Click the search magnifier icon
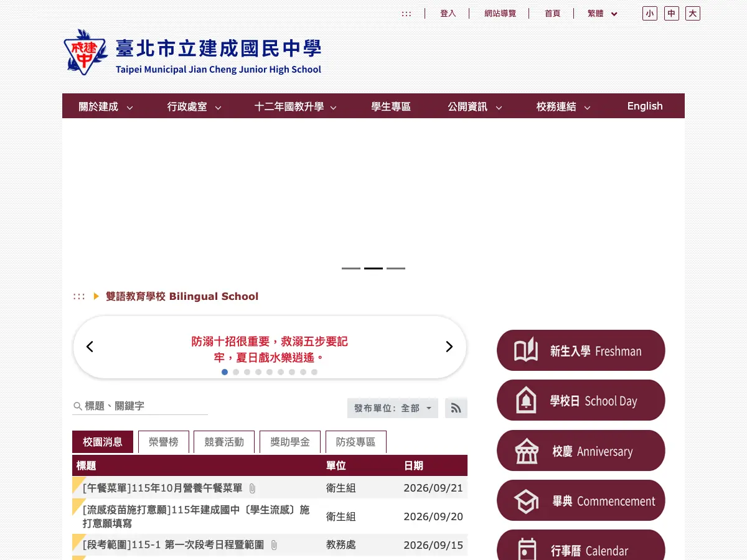This screenshot has width=747, height=560. tap(78, 406)
